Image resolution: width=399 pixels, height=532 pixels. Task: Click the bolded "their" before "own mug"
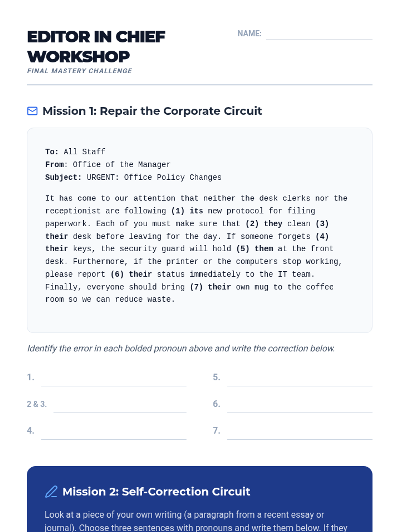coord(219,287)
